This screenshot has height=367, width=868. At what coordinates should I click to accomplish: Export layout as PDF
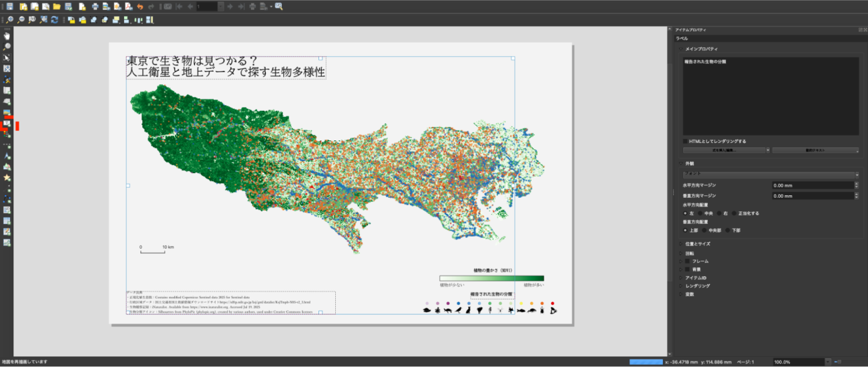(128, 6)
